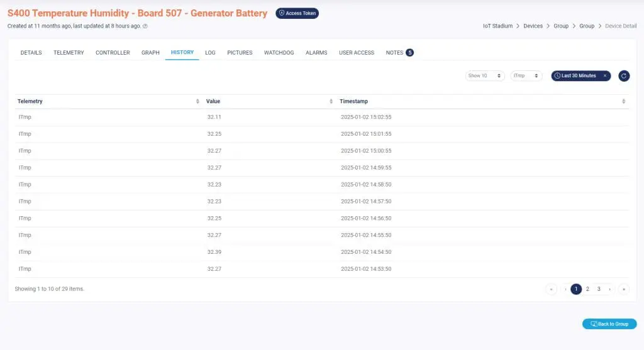Open Devices link in breadcrumb
This screenshot has height=350, width=644.
(x=533, y=26)
